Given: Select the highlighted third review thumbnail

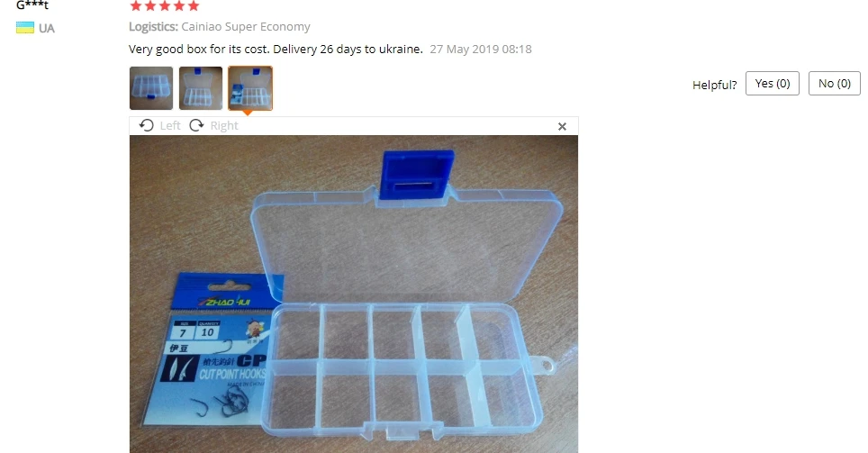Looking at the screenshot, I should [x=250, y=88].
